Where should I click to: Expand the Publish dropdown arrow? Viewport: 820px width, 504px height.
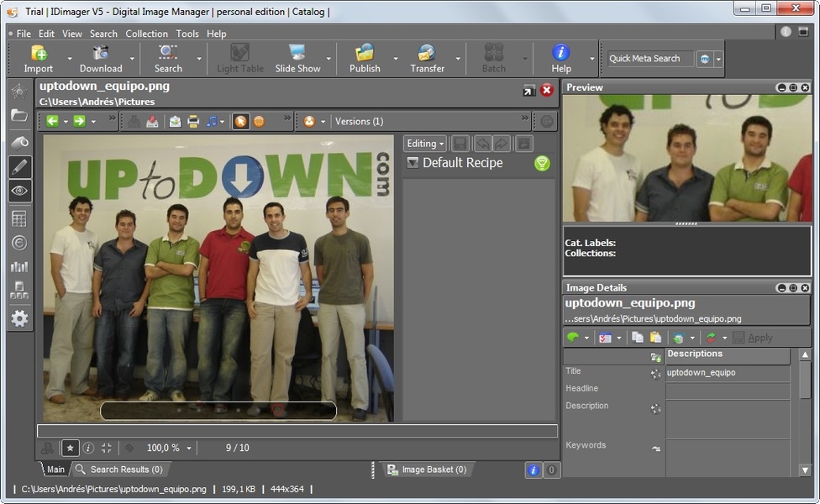[x=396, y=59]
